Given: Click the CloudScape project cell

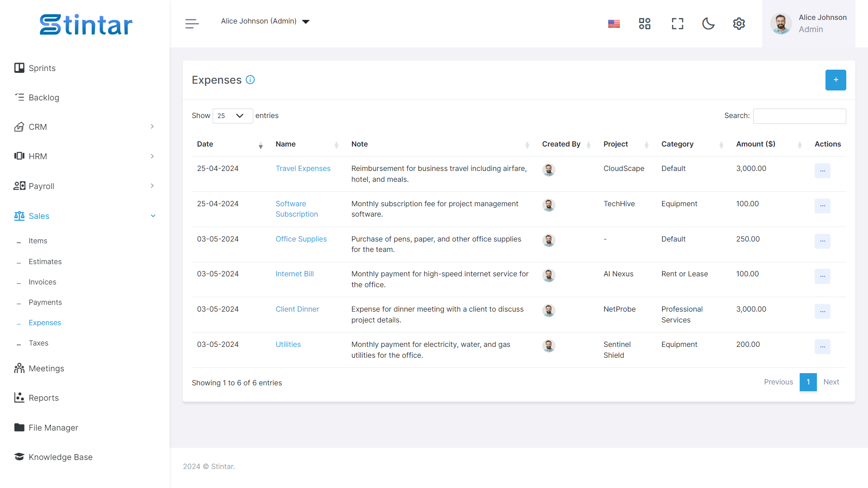Looking at the screenshot, I should point(623,168).
